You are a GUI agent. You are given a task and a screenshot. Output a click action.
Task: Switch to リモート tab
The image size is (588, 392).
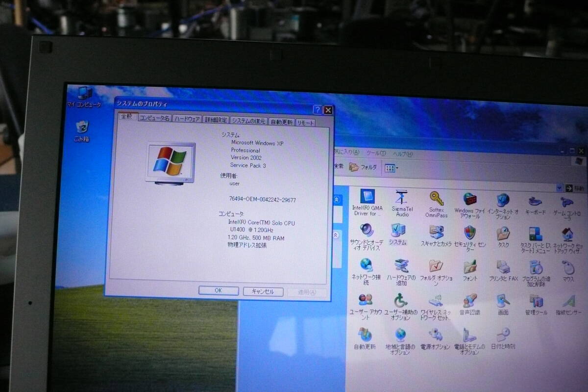pos(305,123)
